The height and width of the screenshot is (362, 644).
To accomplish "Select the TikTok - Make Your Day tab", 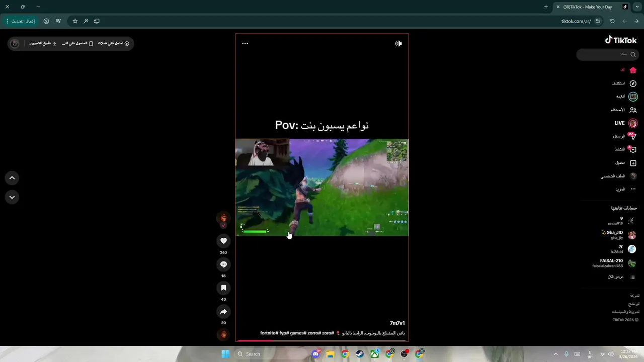I will coord(592,7).
